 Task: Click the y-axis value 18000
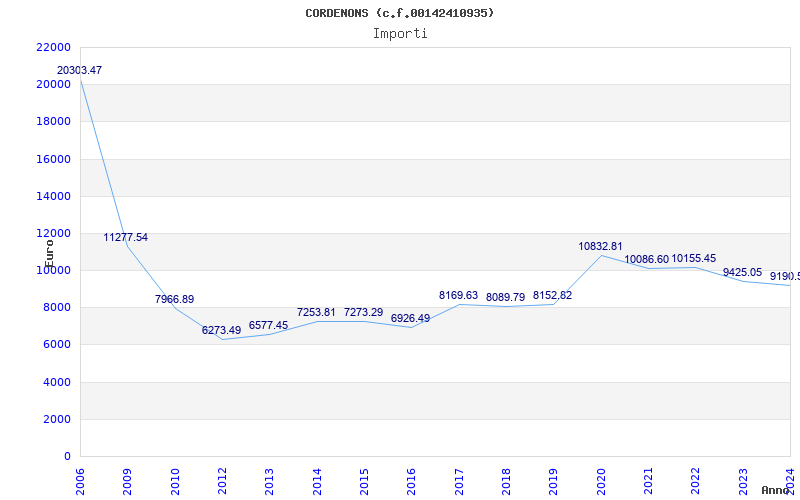coord(54,121)
